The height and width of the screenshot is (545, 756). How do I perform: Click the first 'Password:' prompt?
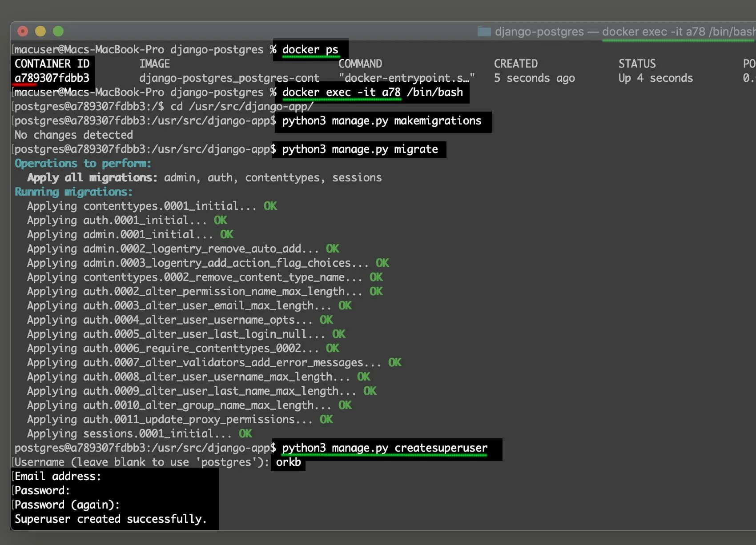(43, 491)
